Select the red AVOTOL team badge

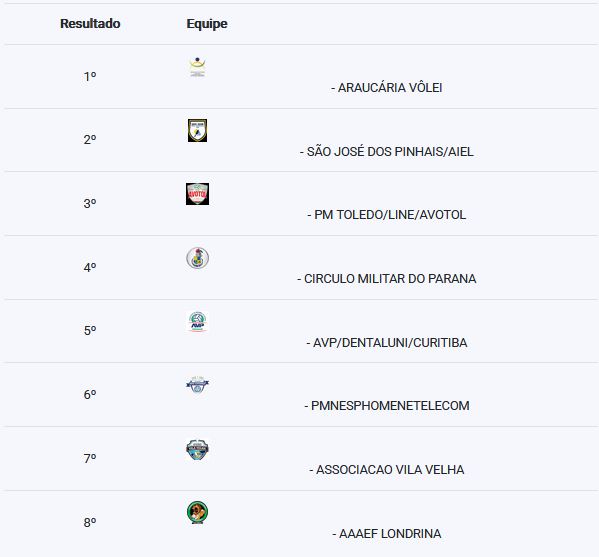pos(198,194)
